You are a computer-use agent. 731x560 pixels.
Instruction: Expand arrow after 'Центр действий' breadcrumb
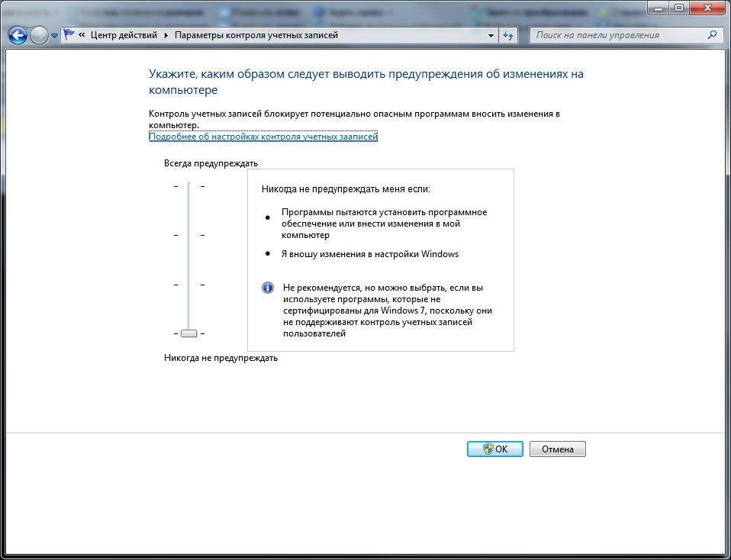[x=166, y=35]
